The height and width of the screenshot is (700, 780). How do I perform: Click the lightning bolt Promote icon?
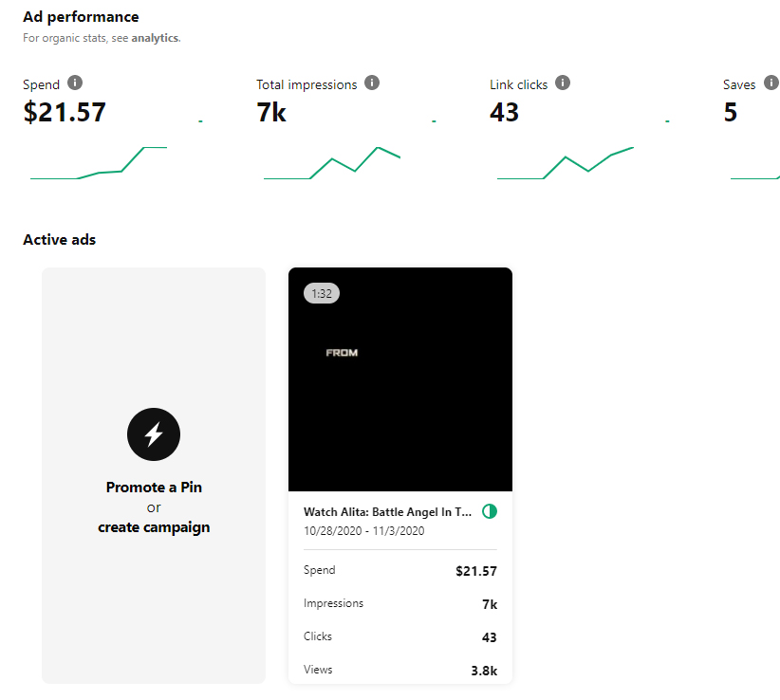point(154,434)
